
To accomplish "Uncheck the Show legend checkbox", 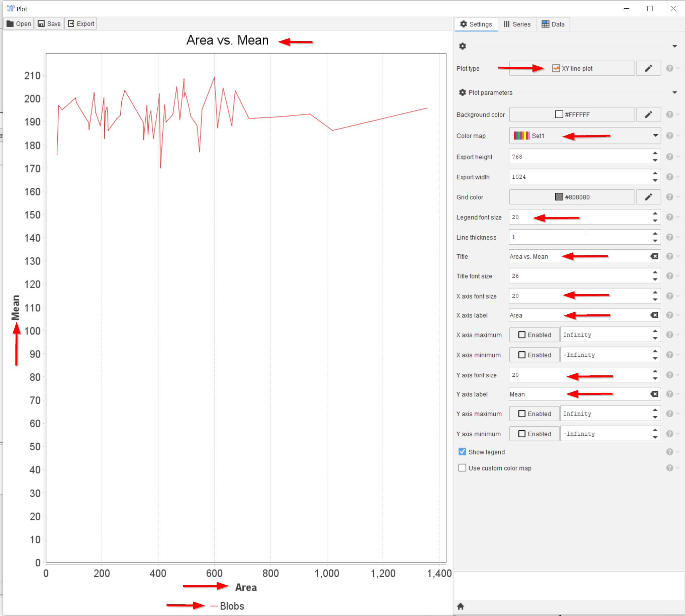I will [x=462, y=452].
